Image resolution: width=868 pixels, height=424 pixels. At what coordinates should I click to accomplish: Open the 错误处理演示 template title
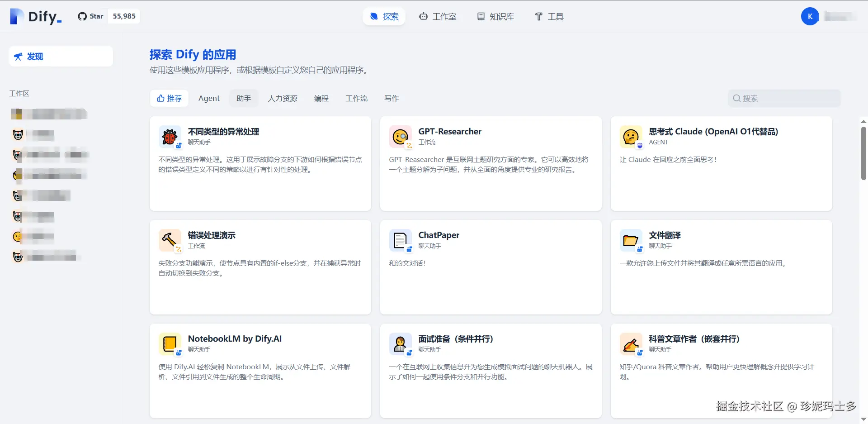(x=212, y=235)
